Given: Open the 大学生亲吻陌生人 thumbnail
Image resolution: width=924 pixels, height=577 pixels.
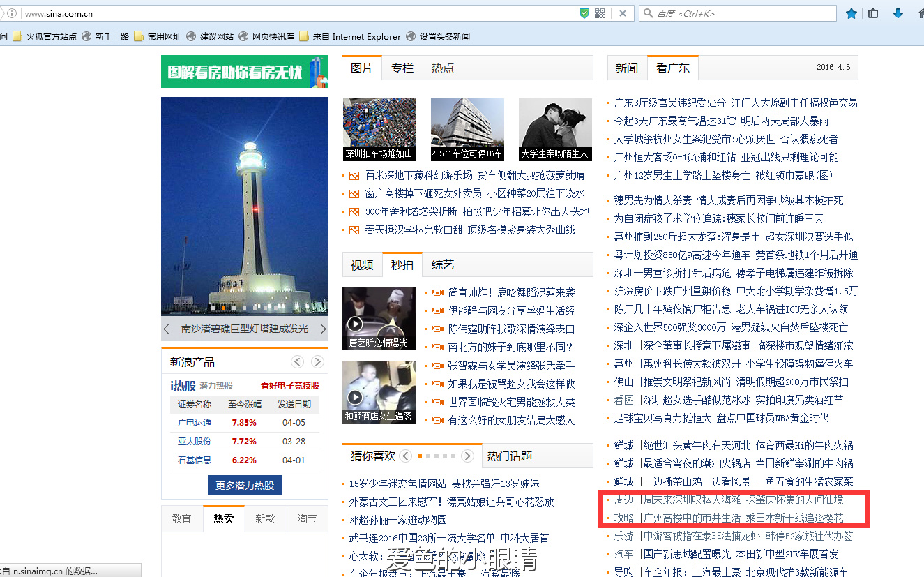Looking at the screenshot, I should point(556,130).
